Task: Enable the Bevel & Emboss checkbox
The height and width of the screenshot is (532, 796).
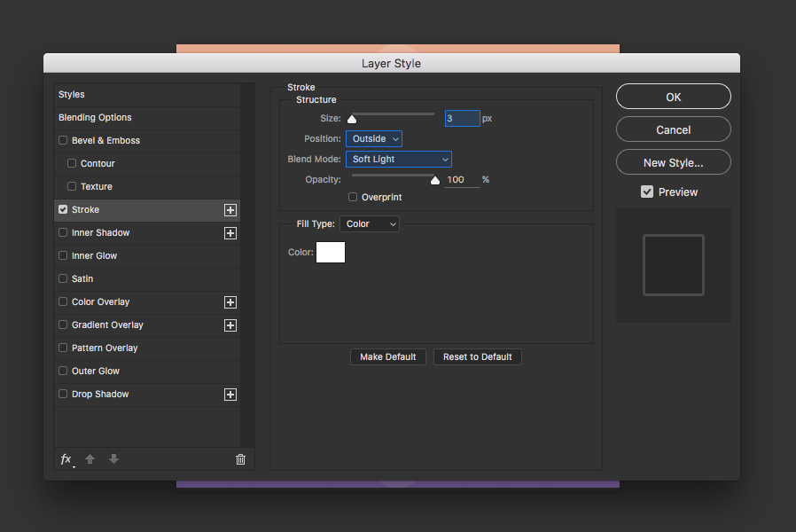Action: [x=63, y=140]
